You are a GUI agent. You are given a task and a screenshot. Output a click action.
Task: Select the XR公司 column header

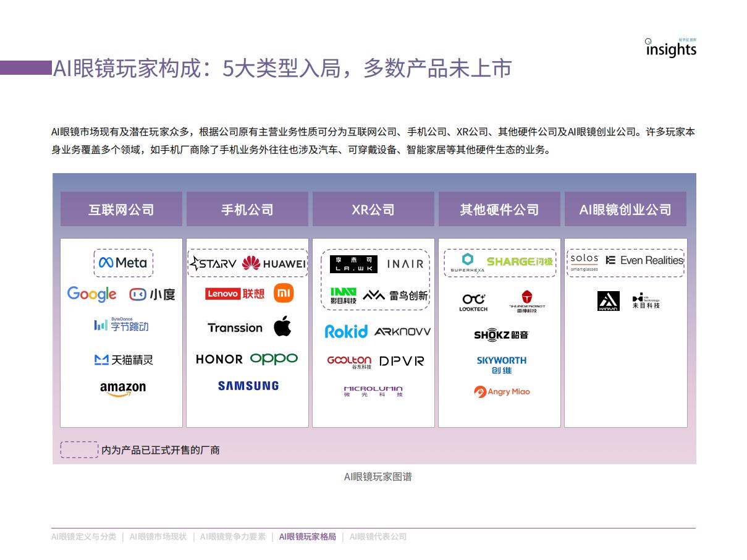[x=373, y=209]
